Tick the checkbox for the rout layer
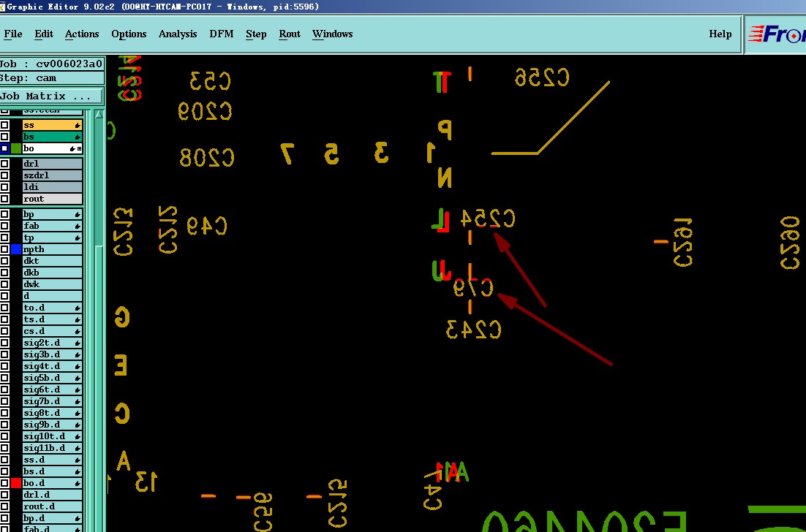 point(4,199)
